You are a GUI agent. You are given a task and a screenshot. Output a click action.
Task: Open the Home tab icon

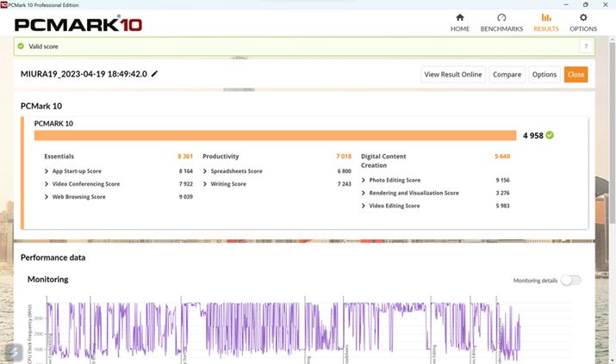(x=460, y=18)
